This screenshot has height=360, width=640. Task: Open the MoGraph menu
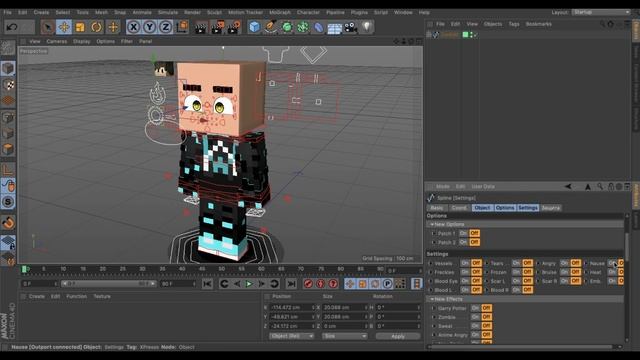[x=280, y=13]
